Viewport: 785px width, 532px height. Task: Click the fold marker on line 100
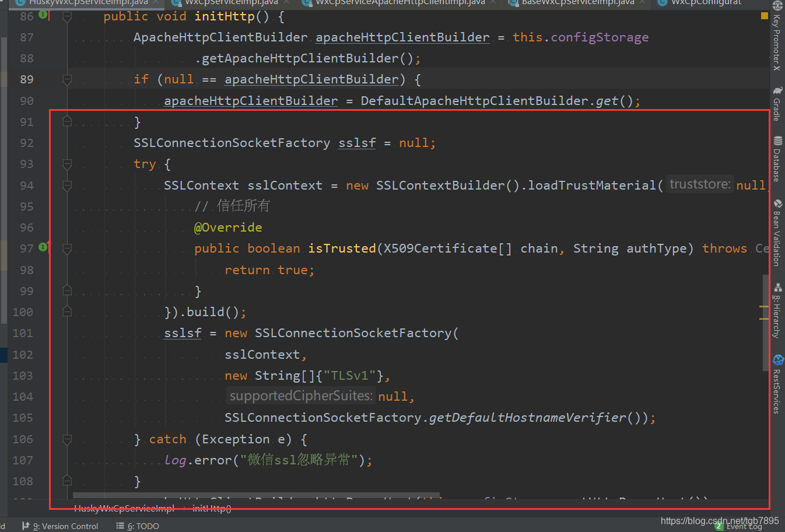(67, 311)
